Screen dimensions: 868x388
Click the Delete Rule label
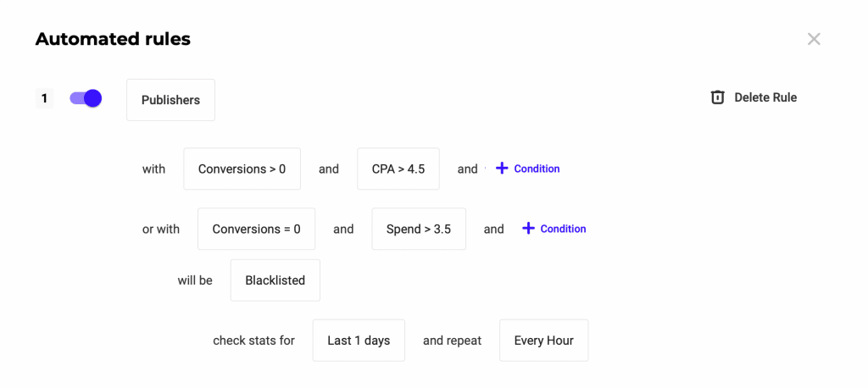tap(765, 97)
